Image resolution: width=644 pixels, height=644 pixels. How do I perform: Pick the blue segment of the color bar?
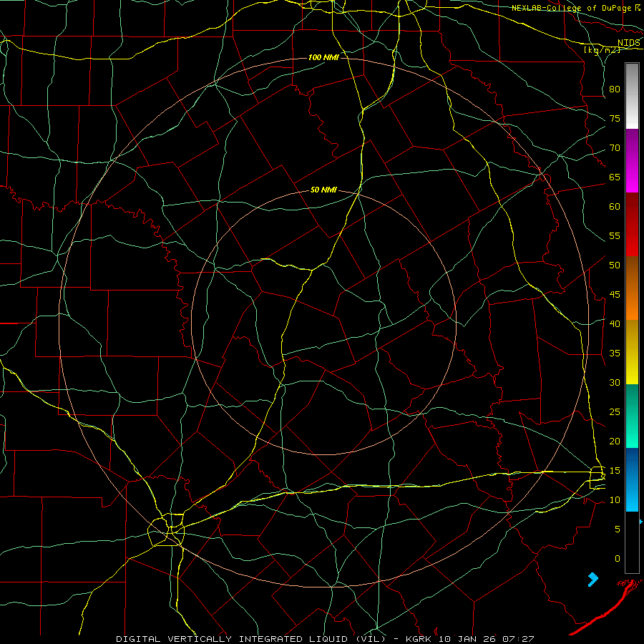[632, 479]
